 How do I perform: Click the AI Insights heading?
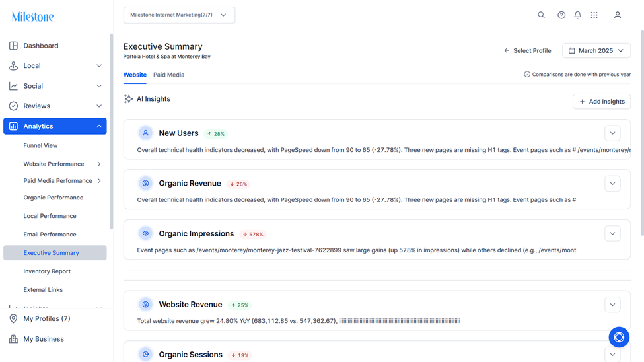(153, 99)
